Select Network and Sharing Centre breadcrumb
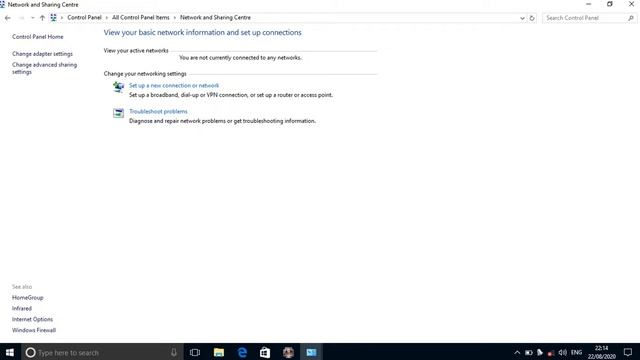 (215, 18)
